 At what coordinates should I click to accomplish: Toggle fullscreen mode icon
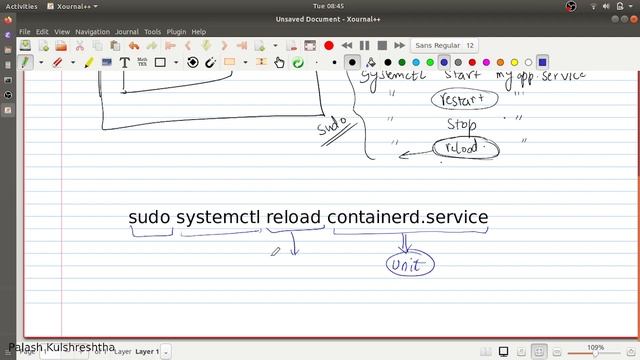pos(310,45)
